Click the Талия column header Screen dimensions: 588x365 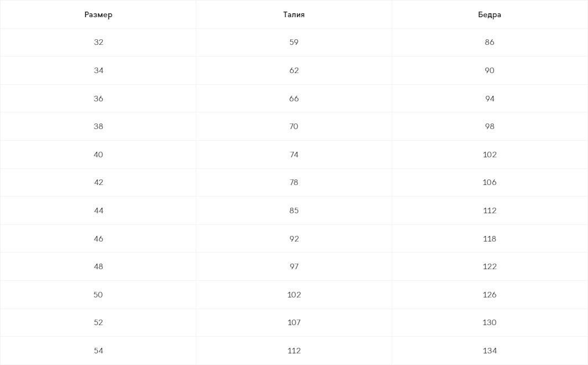pos(294,15)
